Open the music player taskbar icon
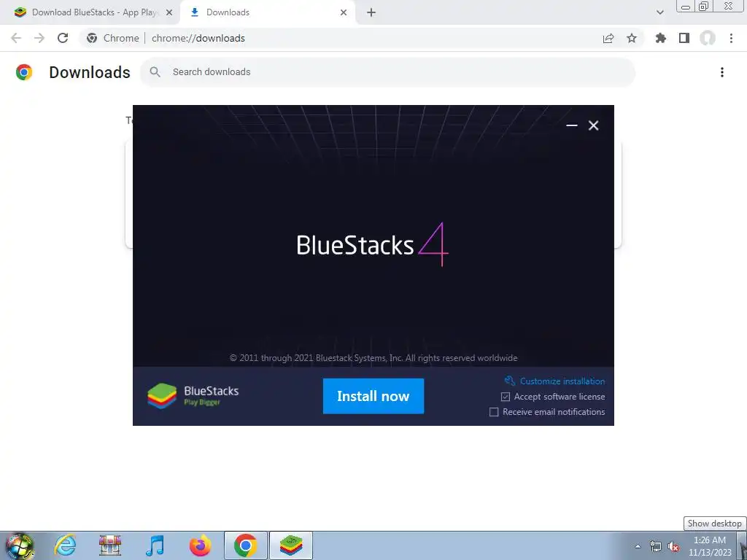Image resolution: width=747 pixels, height=560 pixels. point(155,545)
